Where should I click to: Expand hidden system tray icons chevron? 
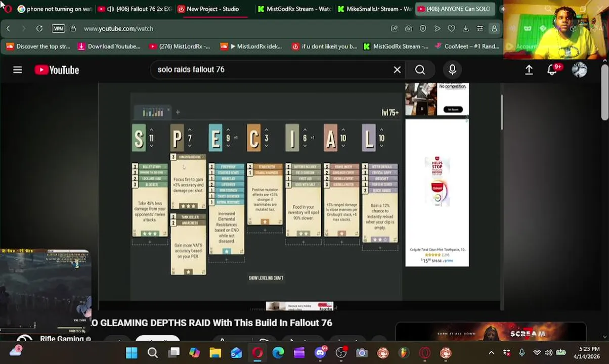pos(491,352)
